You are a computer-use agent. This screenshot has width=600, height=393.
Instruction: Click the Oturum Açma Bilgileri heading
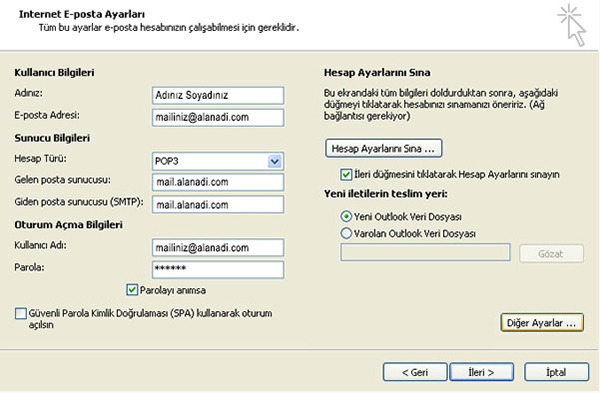click(x=68, y=225)
